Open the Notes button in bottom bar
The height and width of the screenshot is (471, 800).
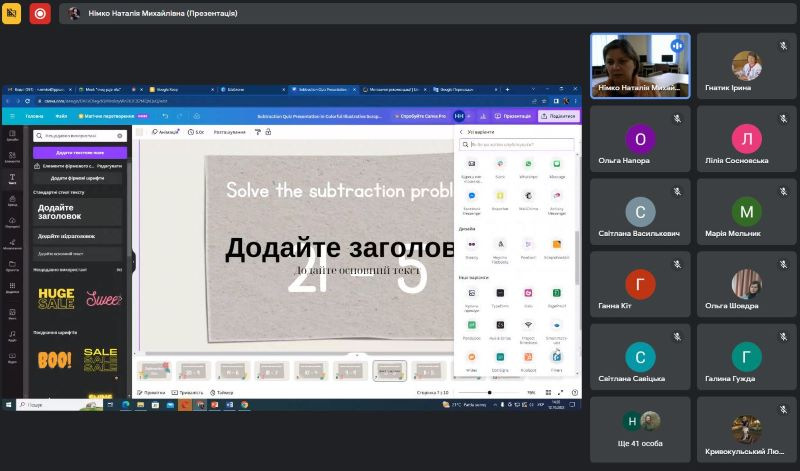coord(152,392)
